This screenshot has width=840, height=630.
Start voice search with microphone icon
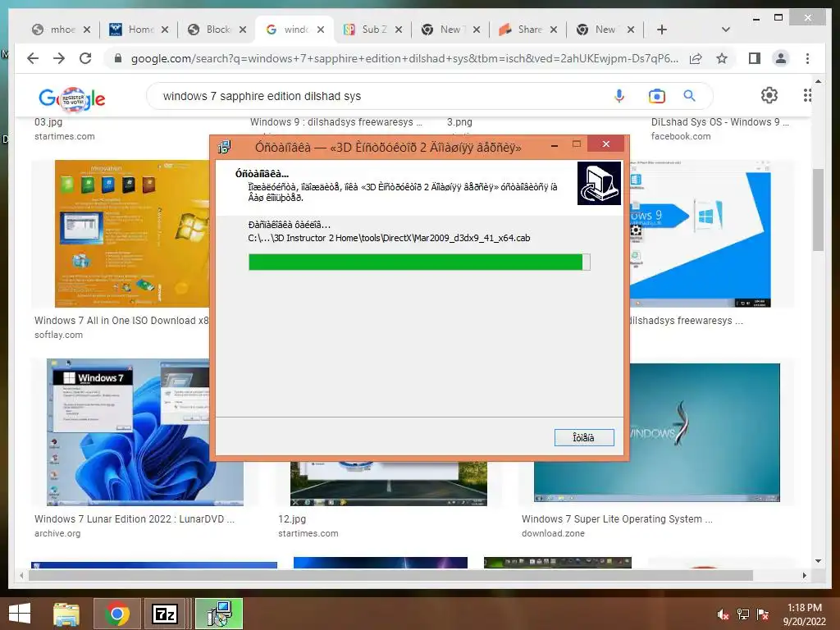[x=619, y=96]
